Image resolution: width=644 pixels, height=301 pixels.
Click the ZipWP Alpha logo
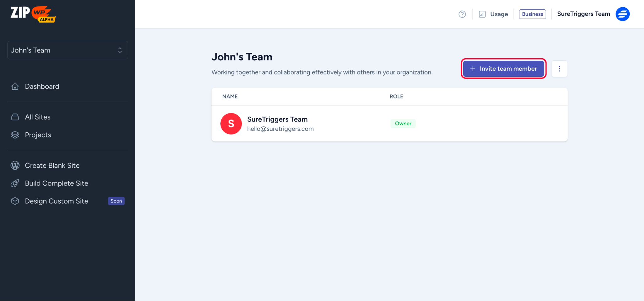click(33, 14)
